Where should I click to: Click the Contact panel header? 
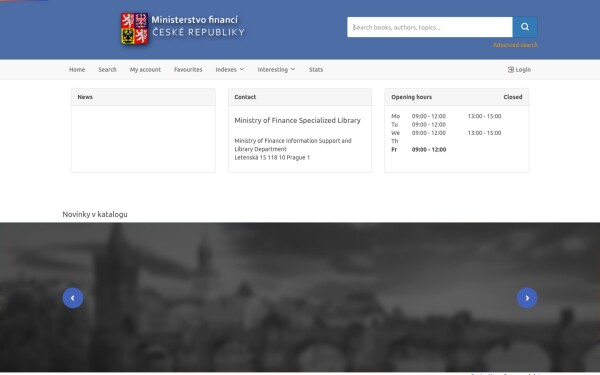tap(300, 97)
